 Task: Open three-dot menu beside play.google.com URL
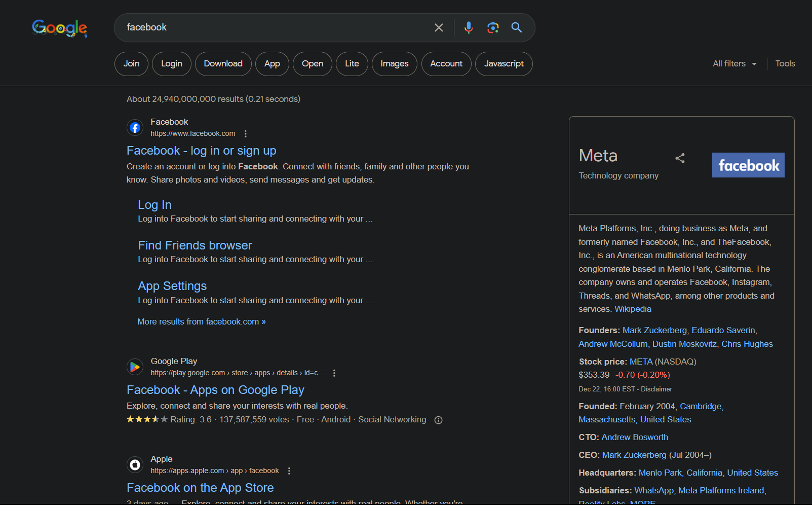point(334,373)
